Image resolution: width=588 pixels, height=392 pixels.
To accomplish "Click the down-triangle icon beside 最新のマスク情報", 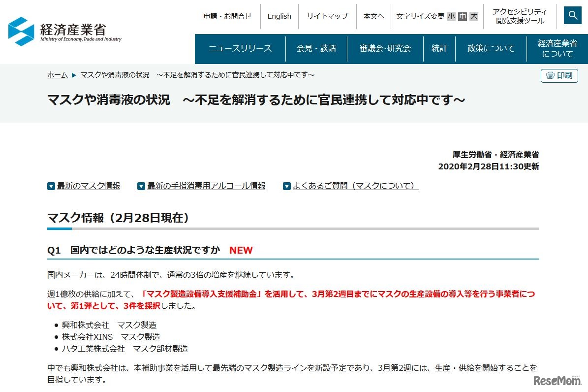I will click(51, 186).
